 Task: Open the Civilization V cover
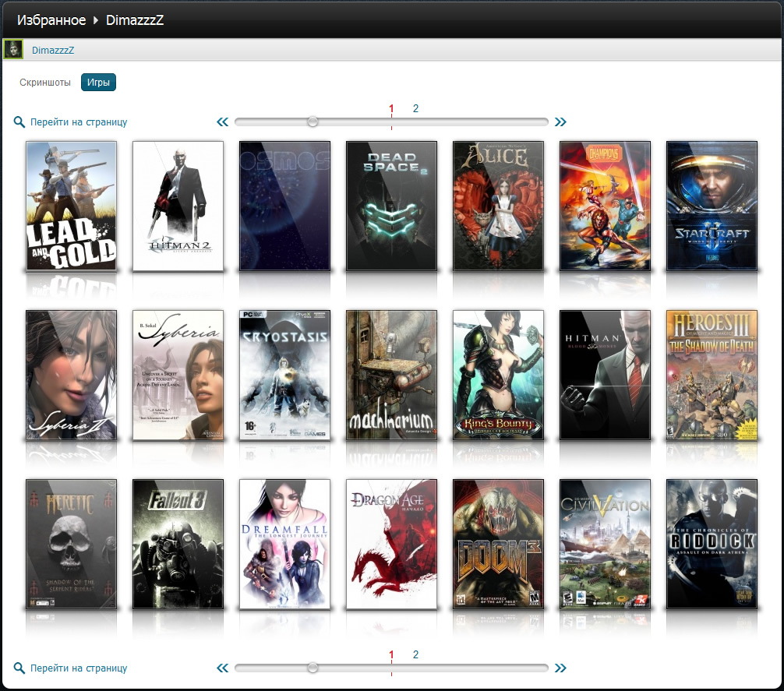[605, 544]
